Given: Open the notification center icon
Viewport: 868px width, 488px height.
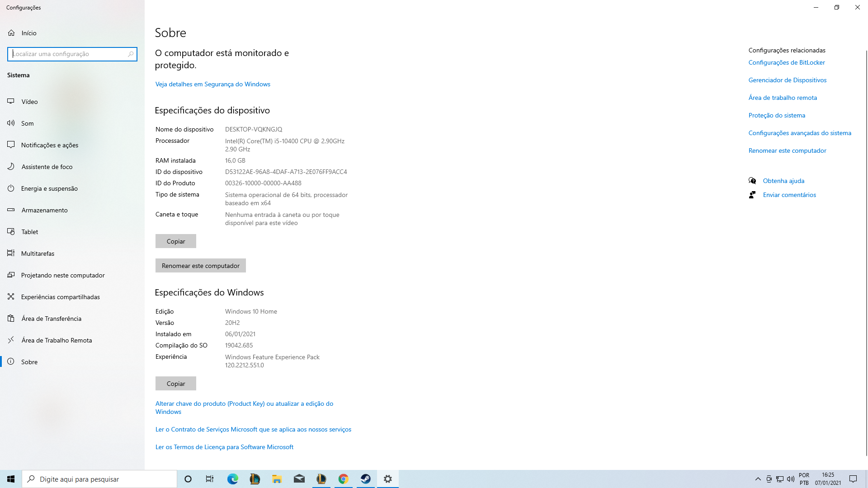Looking at the screenshot, I should coord(853,479).
